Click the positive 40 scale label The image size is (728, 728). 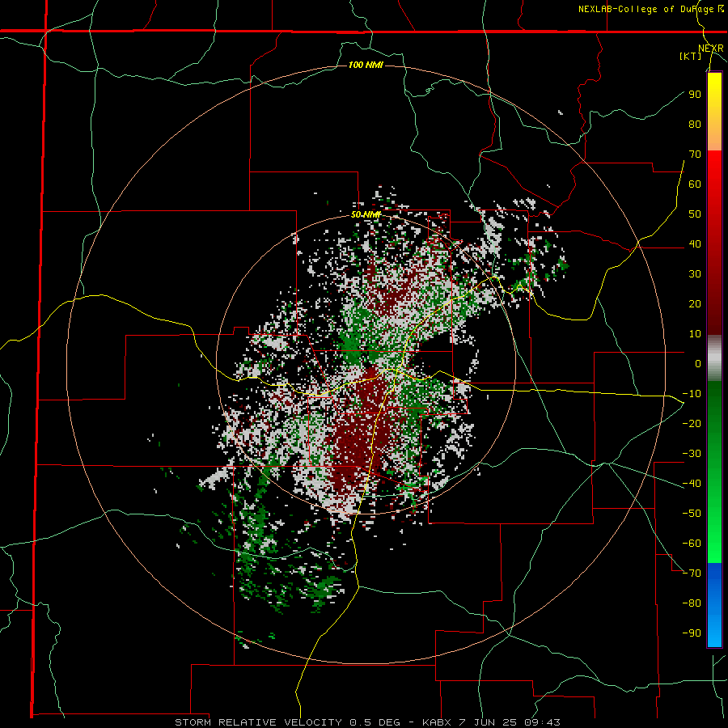coord(695,243)
